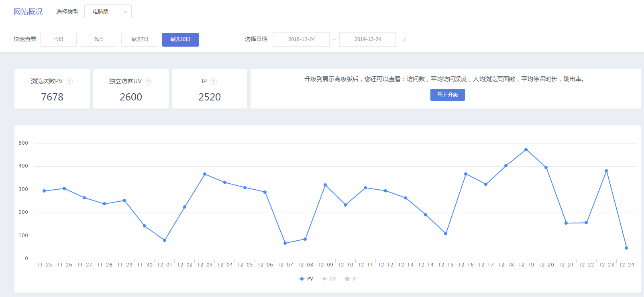Click the PV data point for 12-01

point(165,240)
